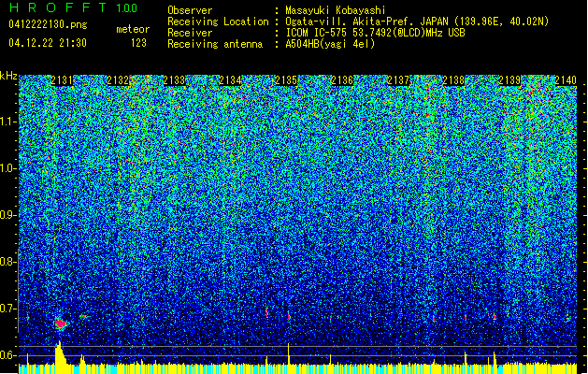Click the yellow intensity spike below 2135

coord(288,353)
